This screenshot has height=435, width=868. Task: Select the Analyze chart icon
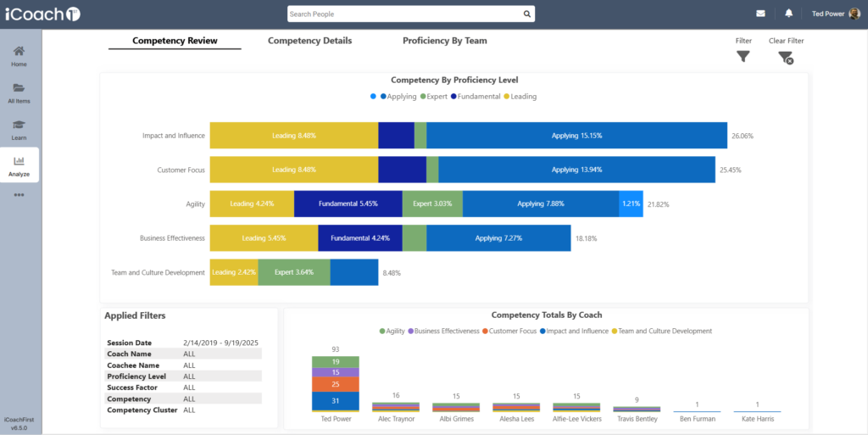click(19, 161)
